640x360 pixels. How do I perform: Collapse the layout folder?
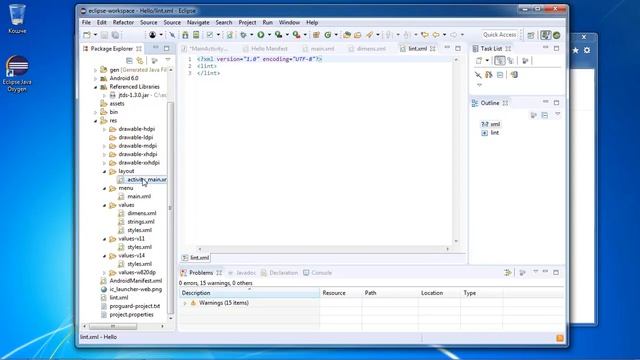tap(104, 172)
